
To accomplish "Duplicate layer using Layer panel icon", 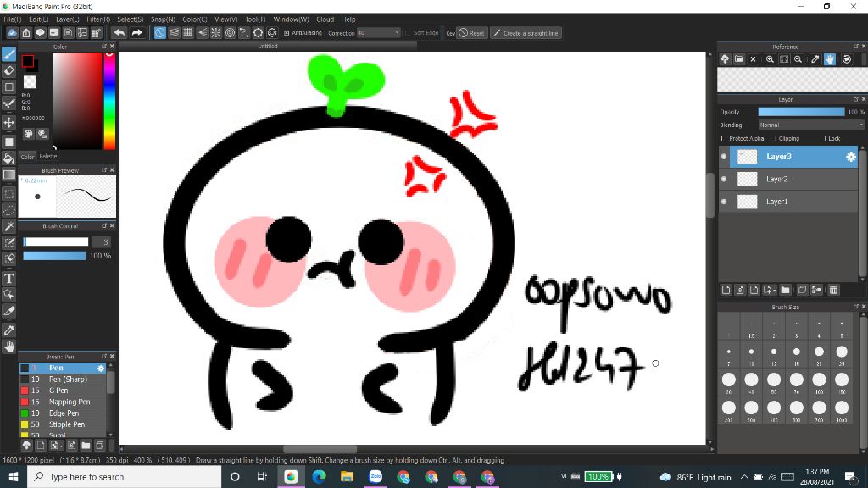I will pos(802,290).
